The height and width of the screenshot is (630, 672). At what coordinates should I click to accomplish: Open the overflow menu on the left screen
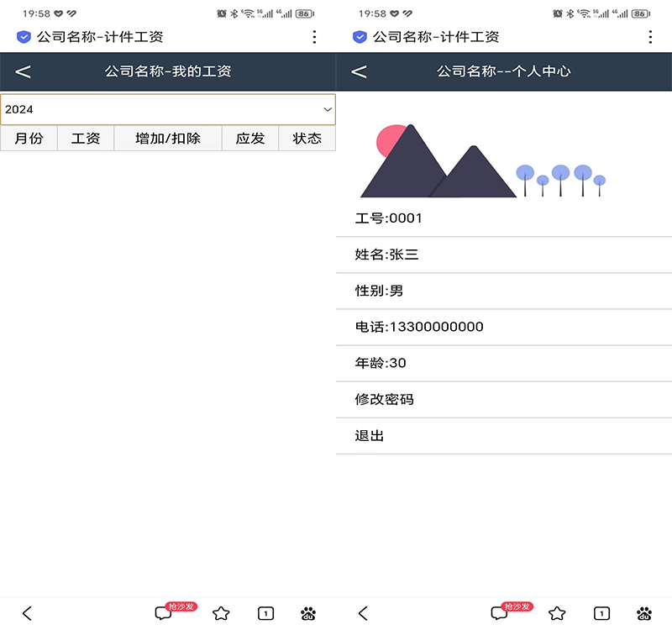point(314,37)
